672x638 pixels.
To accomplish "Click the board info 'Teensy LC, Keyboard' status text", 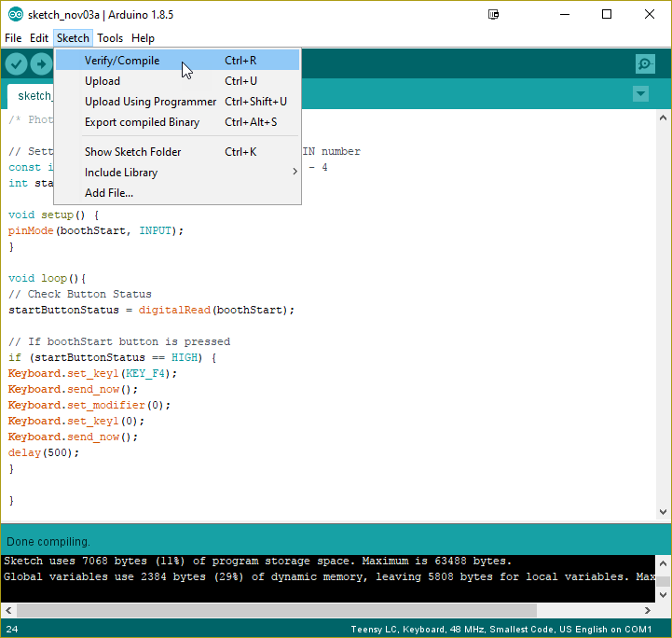I will click(x=501, y=629).
